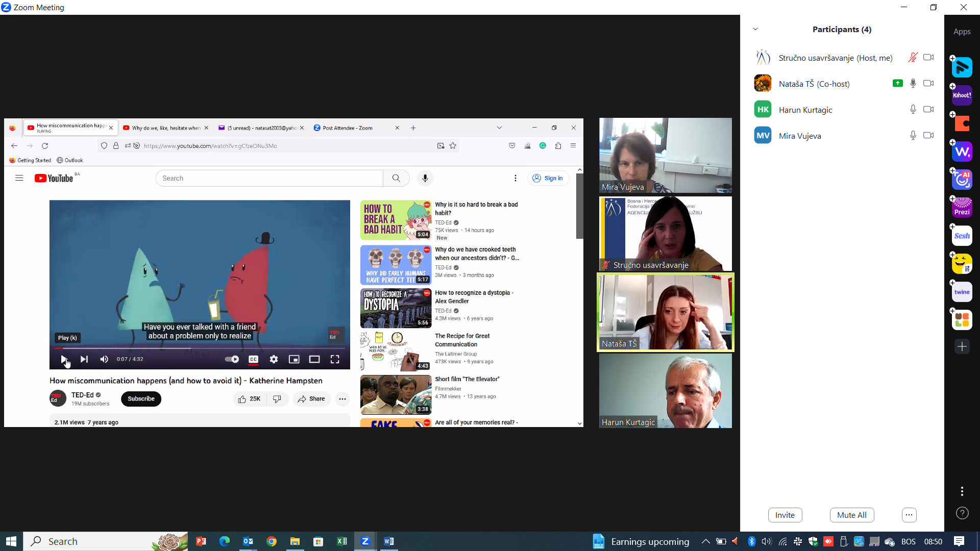Toggle video camera for Harun Kurtagic
Image resolution: width=980 pixels, height=551 pixels.
click(x=928, y=110)
